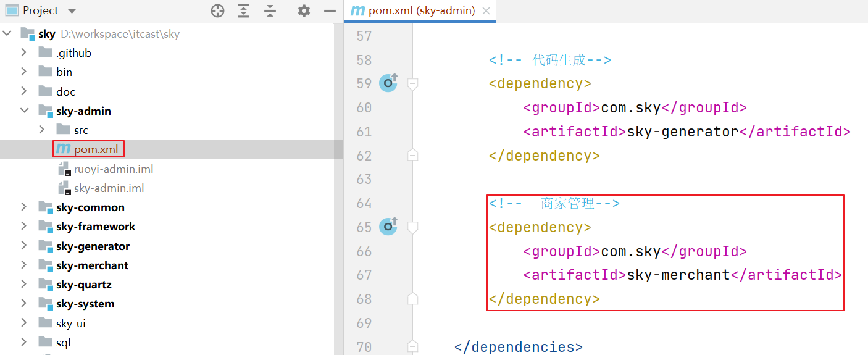Select the sky-admin.iml file in tree

(109, 188)
